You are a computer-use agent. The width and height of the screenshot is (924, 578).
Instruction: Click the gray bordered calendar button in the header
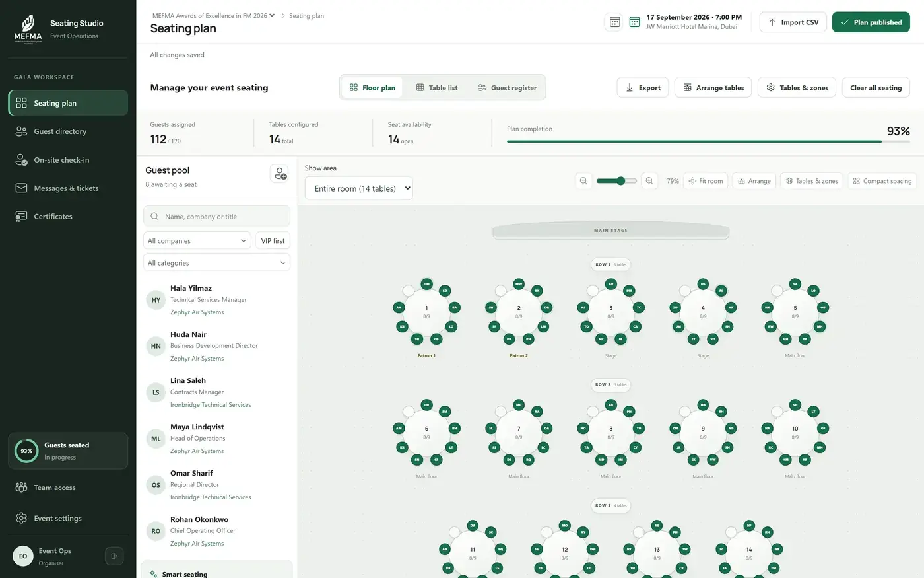tap(614, 22)
